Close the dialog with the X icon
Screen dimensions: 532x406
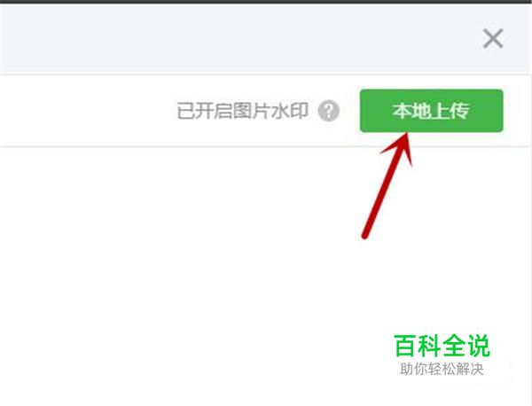coord(493,39)
